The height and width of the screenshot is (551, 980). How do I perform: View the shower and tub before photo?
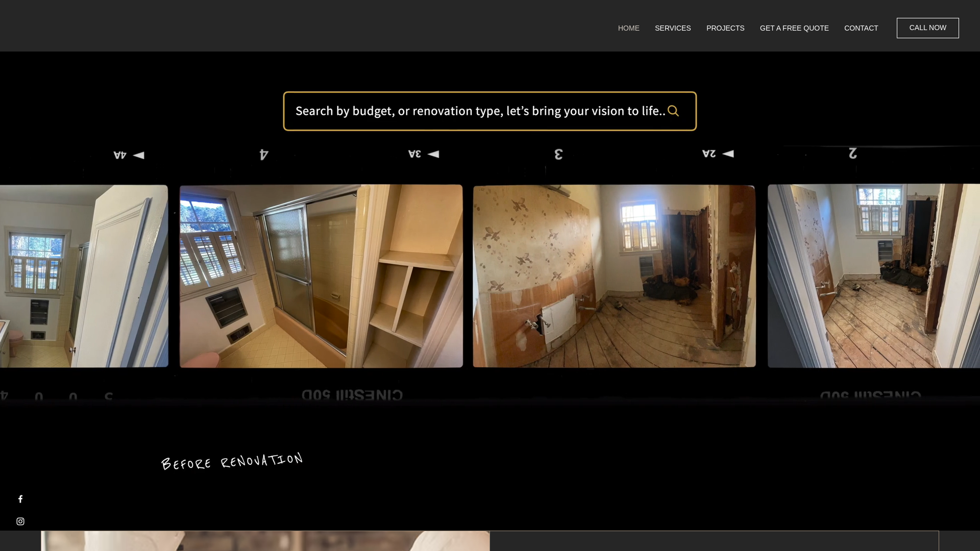(x=321, y=276)
